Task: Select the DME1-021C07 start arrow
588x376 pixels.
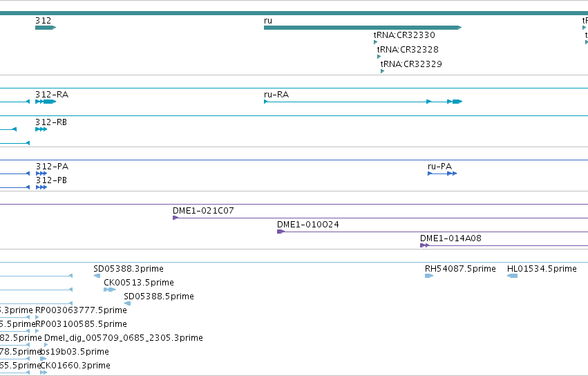Action: tap(175, 218)
